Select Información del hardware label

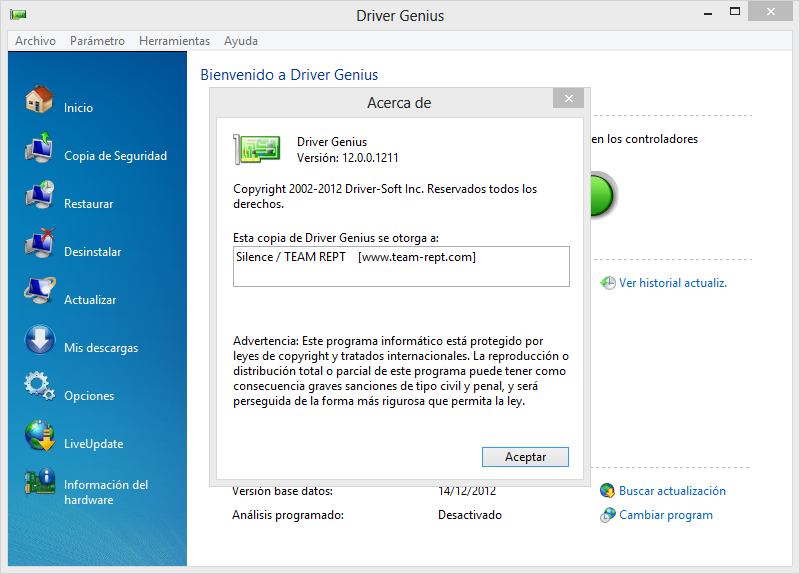(x=106, y=492)
